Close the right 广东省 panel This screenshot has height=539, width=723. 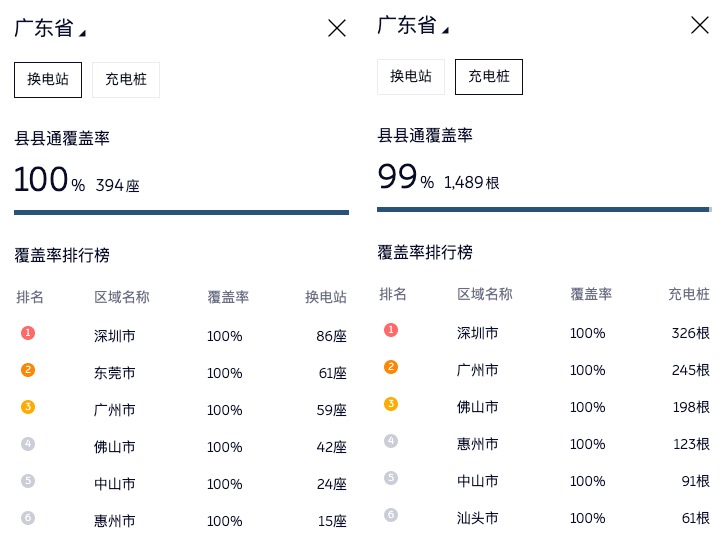pos(700,25)
